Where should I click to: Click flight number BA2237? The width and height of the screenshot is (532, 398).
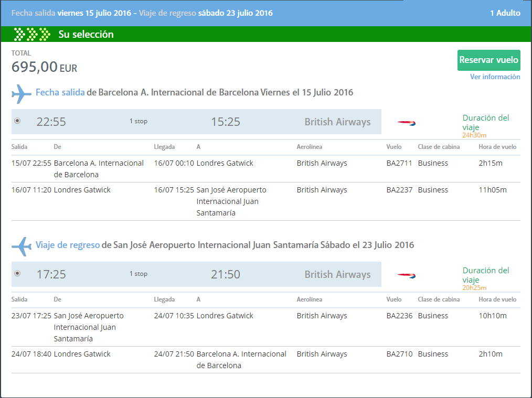tap(399, 190)
